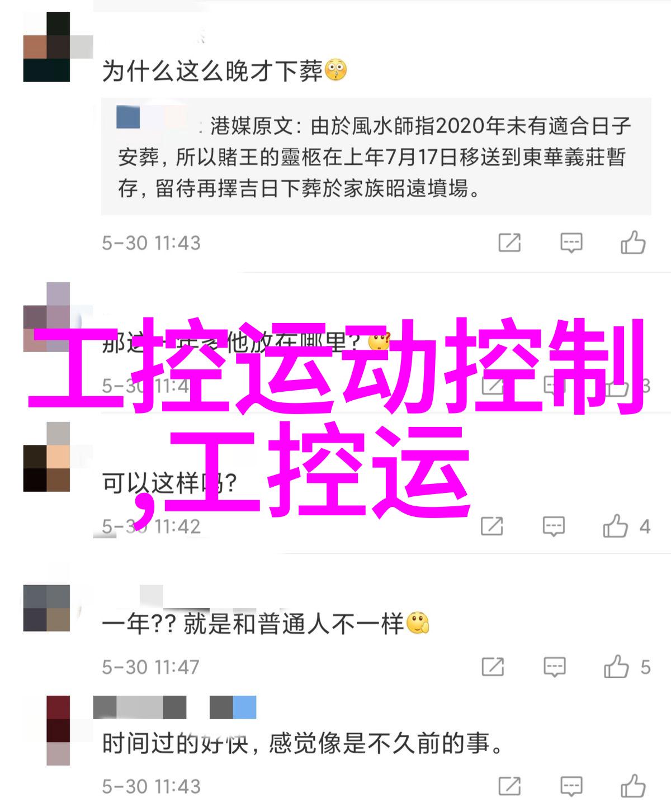
Task: Reply to the '一年??' comment
Action: click(554, 667)
